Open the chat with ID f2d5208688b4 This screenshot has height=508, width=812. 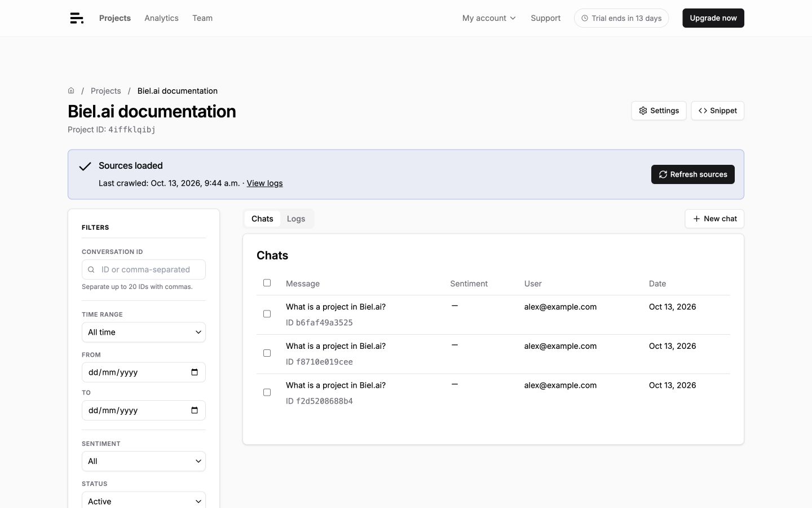coord(336,386)
